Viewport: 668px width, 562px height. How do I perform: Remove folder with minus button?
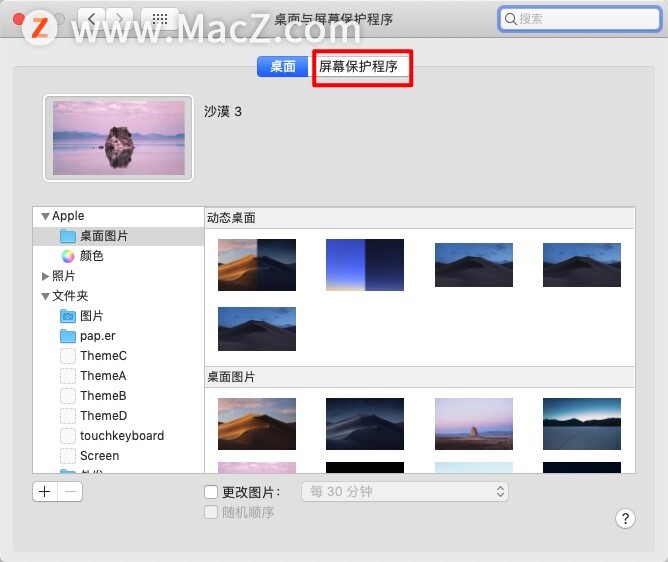tap(70, 492)
